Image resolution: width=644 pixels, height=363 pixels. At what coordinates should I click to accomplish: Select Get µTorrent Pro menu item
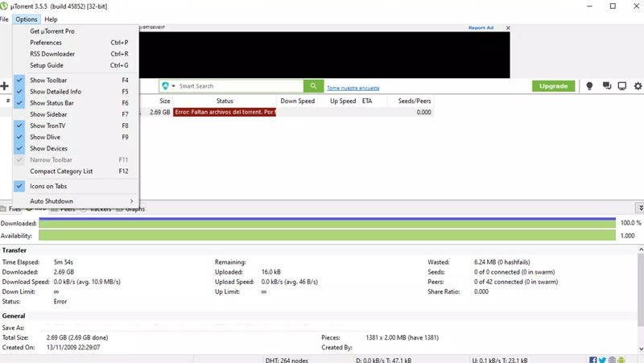tap(76, 31)
